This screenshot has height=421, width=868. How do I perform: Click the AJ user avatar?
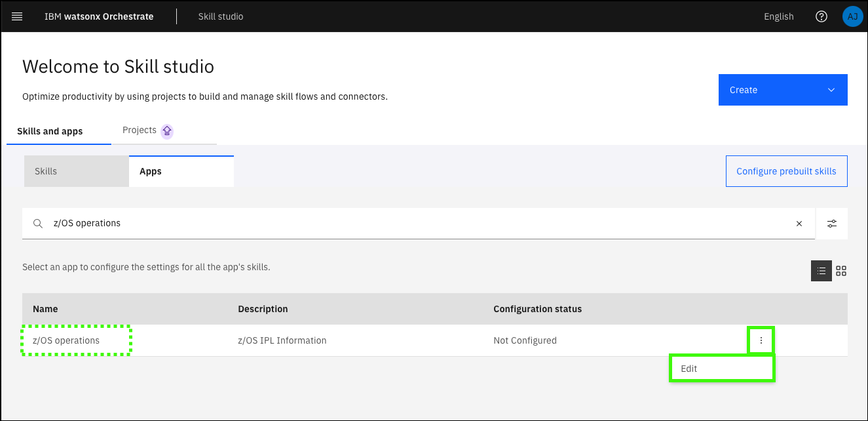pyautogui.click(x=852, y=16)
